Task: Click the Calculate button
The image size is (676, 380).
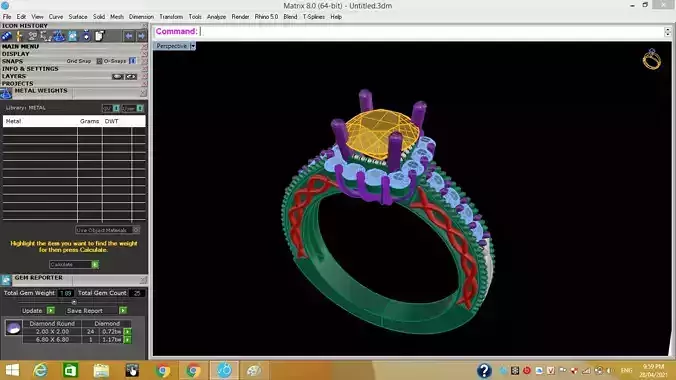Action: [74, 264]
